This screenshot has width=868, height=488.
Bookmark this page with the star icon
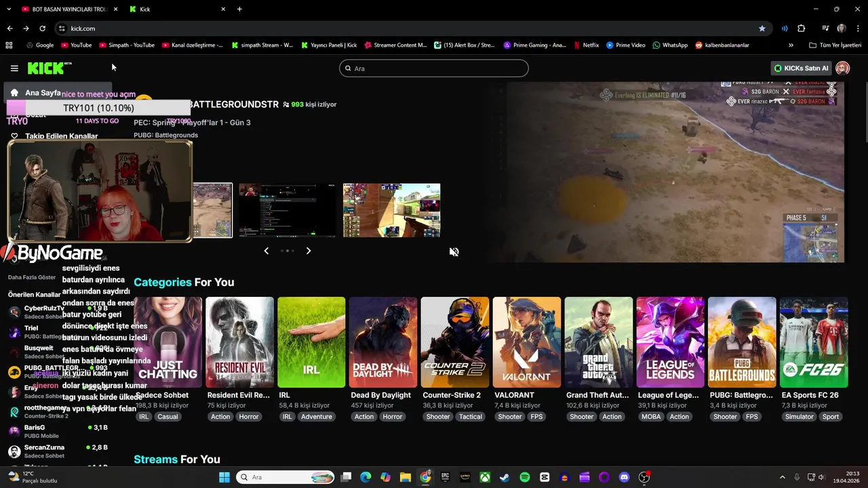(762, 28)
